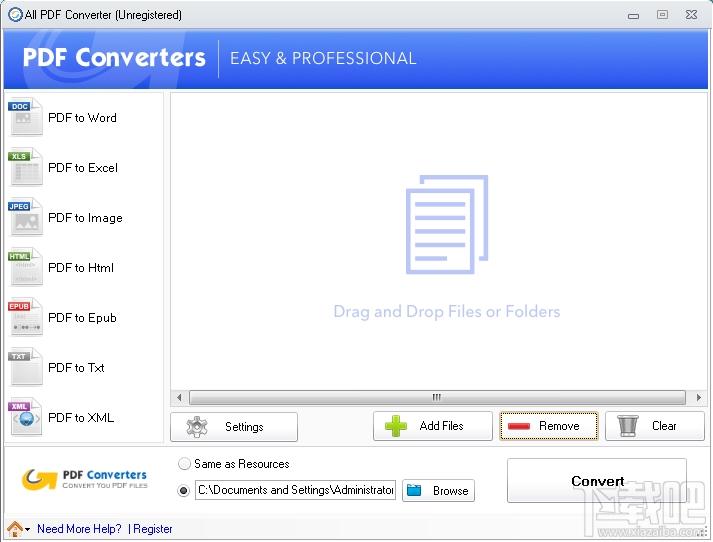
Task: Select the PDF to XML icon
Action: click(x=25, y=417)
